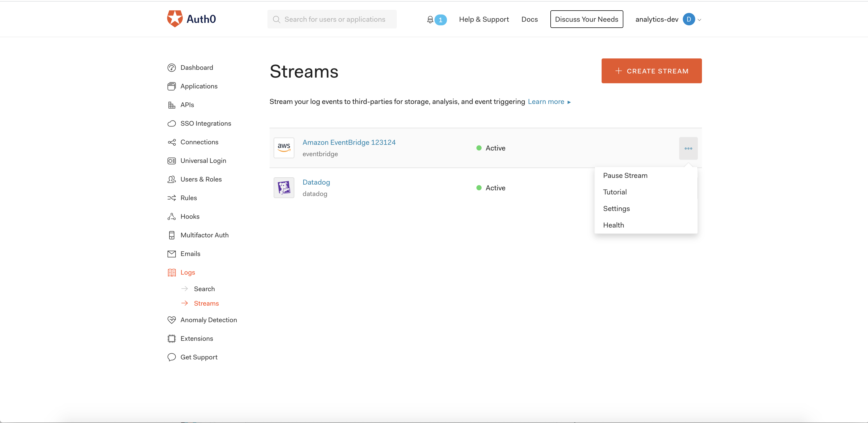This screenshot has height=423, width=868.
Task: Click the Dashboard gauge icon
Action: [171, 68]
